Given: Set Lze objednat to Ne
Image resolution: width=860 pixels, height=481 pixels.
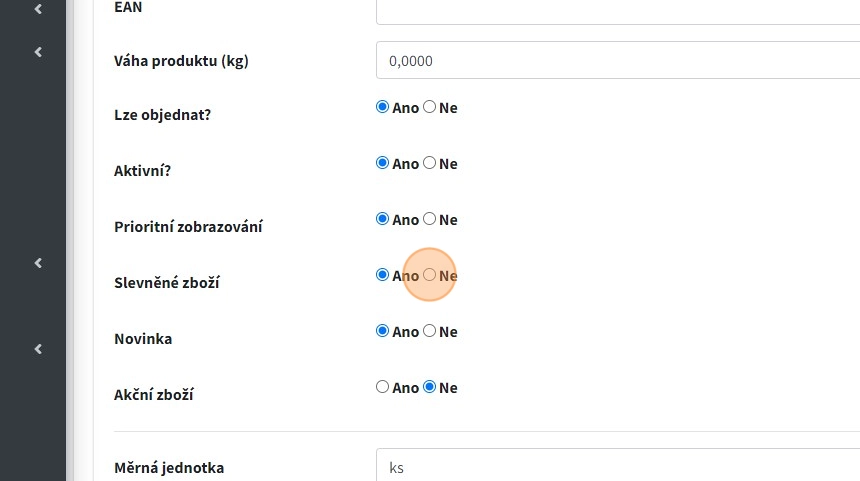Looking at the screenshot, I should (430, 107).
